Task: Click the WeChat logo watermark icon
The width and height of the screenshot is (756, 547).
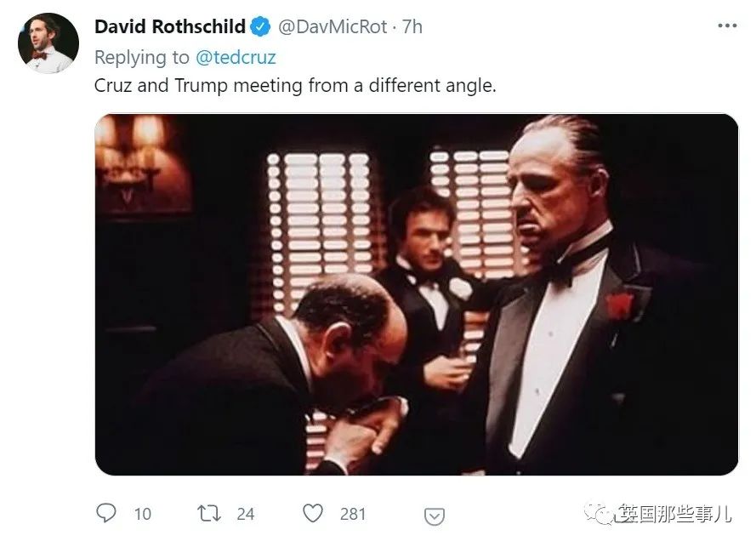Action: point(598,513)
